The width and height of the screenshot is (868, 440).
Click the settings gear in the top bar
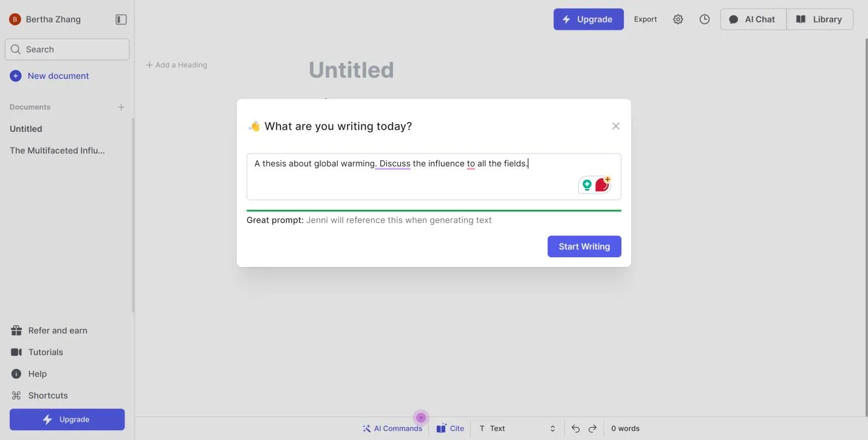pos(678,19)
